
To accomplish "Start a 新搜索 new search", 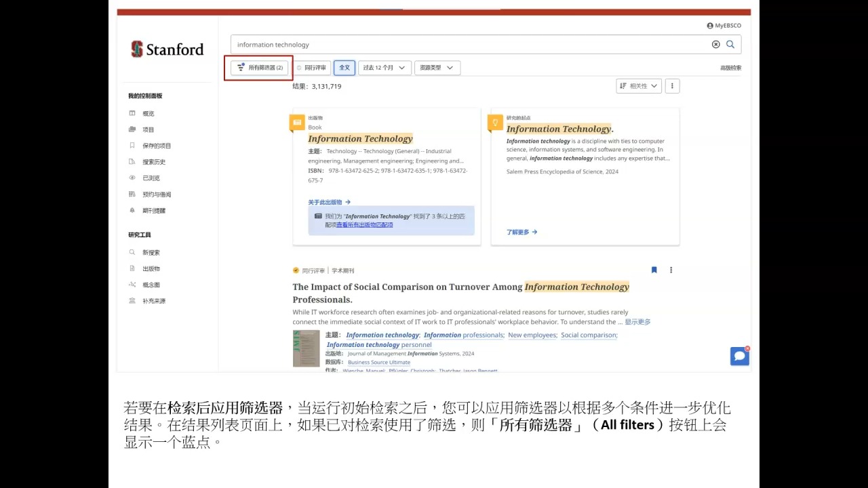I will click(x=151, y=253).
